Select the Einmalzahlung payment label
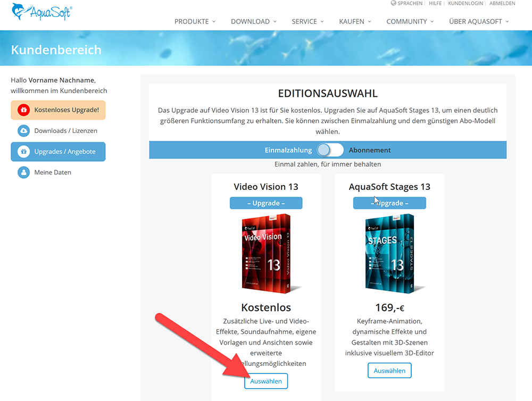 coord(288,150)
